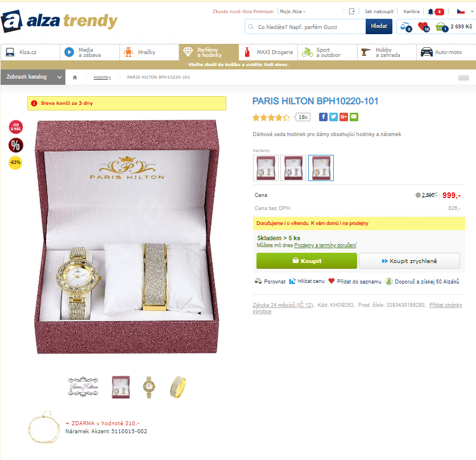The image size is (476, 460).
Task: Open notifications bell icon
Action: (x=431, y=11)
